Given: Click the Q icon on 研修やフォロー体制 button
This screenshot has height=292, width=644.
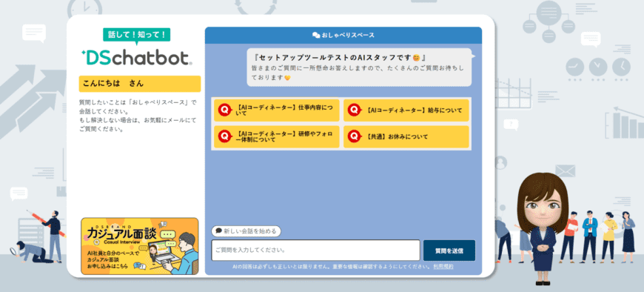Looking at the screenshot, I should pos(224,136).
